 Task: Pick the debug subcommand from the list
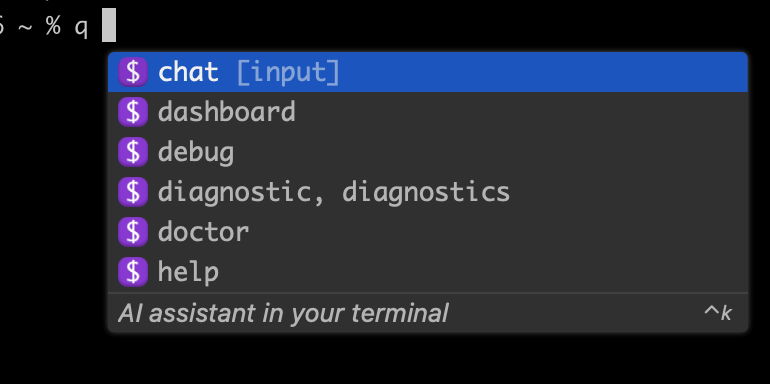pyautogui.click(x=428, y=152)
